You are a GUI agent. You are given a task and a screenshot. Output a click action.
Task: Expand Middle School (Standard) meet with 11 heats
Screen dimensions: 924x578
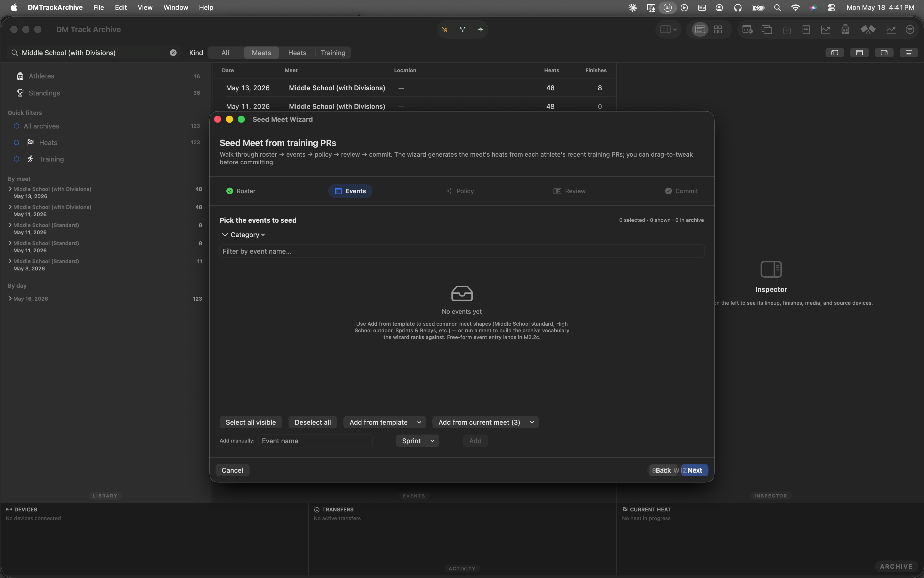click(10, 261)
